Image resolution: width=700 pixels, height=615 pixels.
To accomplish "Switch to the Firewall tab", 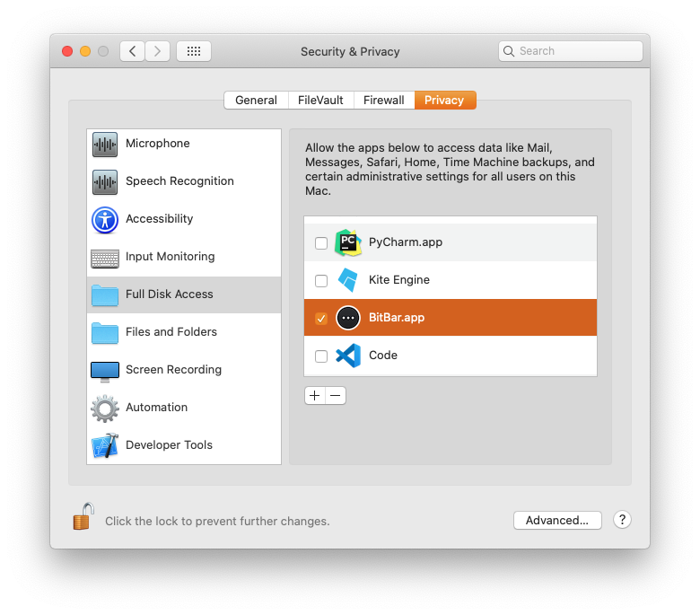I will pos(384,100).
